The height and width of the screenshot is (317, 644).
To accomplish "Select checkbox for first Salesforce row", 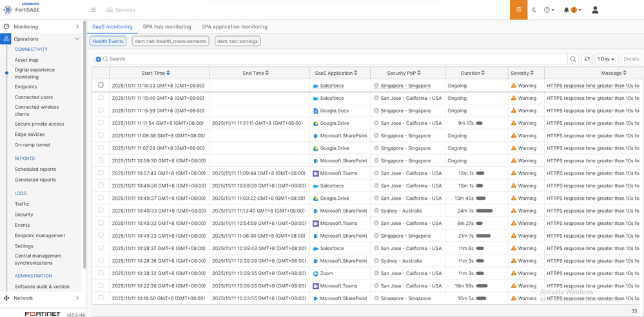I will click(x=101, y=85).
